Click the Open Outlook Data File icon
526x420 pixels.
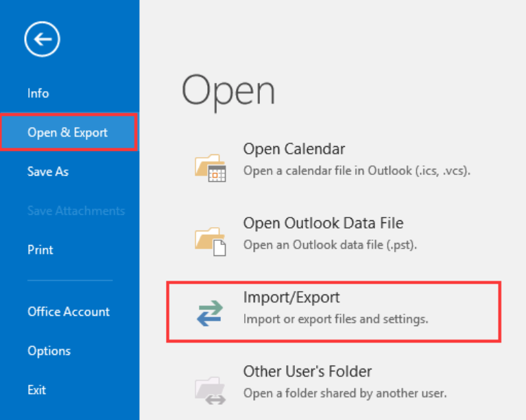click(211, 242)
